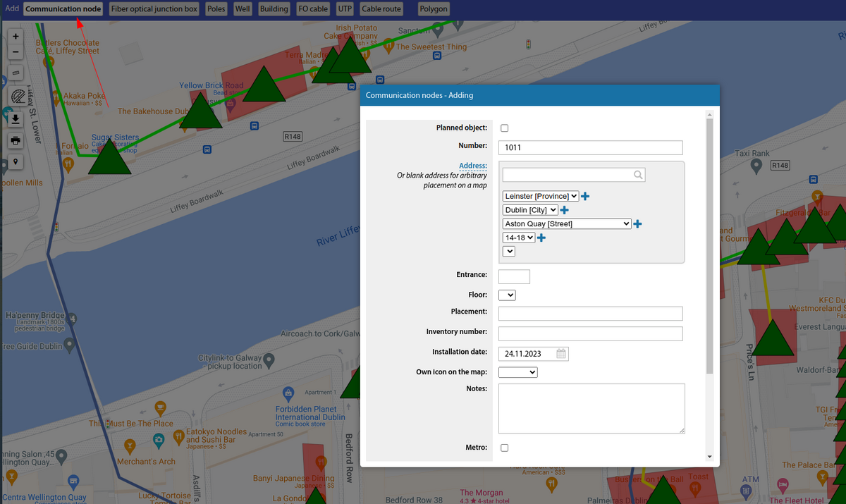Image resolution: width=846 pixels, height=504 pixels.
Task: Toggle the Metro checkbox
Action: pos(504,448)
